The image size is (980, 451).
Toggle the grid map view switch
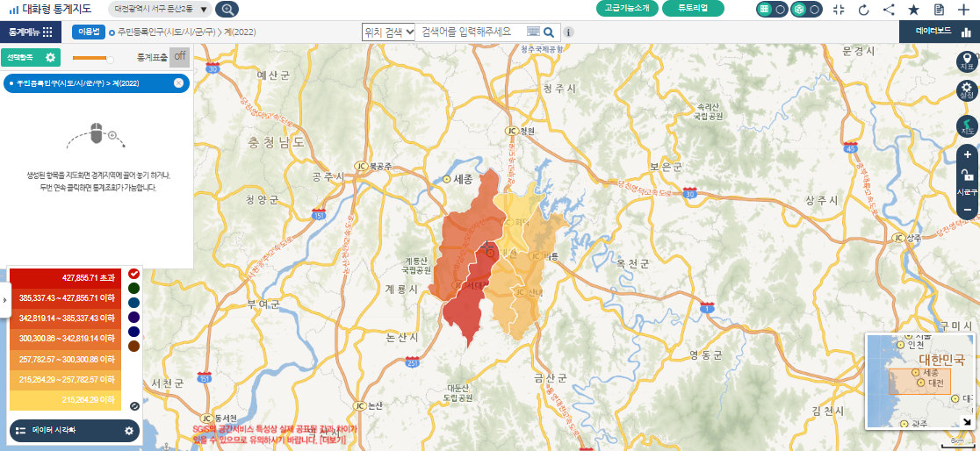pyautogui.click(x=772, y=10)
